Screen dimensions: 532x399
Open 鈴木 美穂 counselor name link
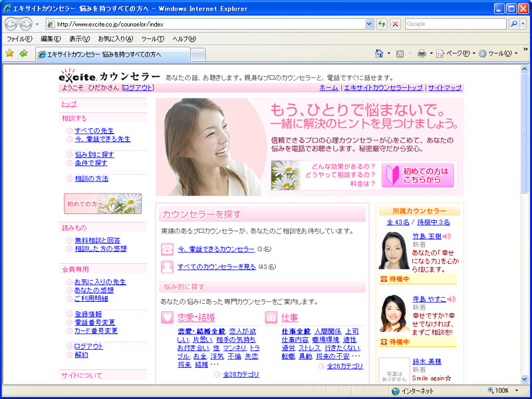(x=427, y=362)
